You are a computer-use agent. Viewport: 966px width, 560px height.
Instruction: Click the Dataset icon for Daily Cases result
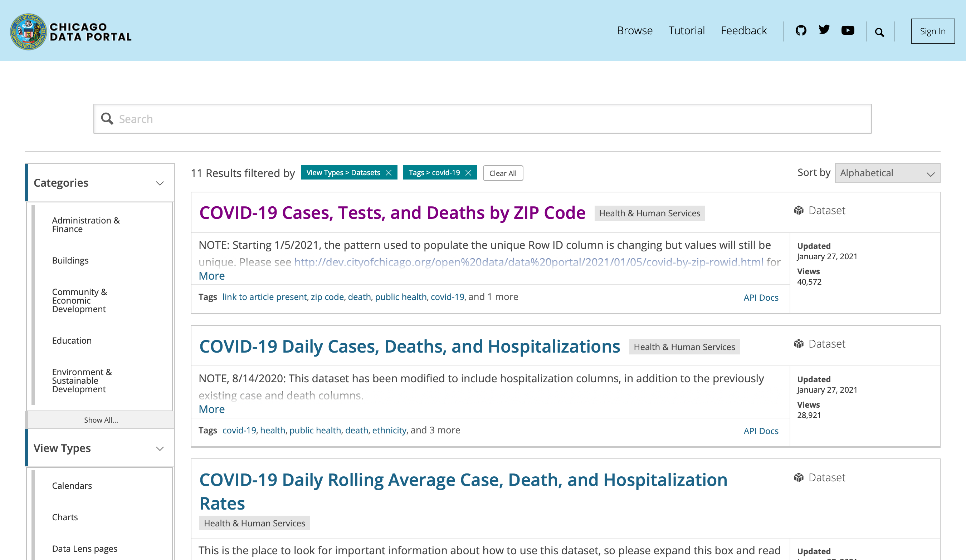(799, 344)
